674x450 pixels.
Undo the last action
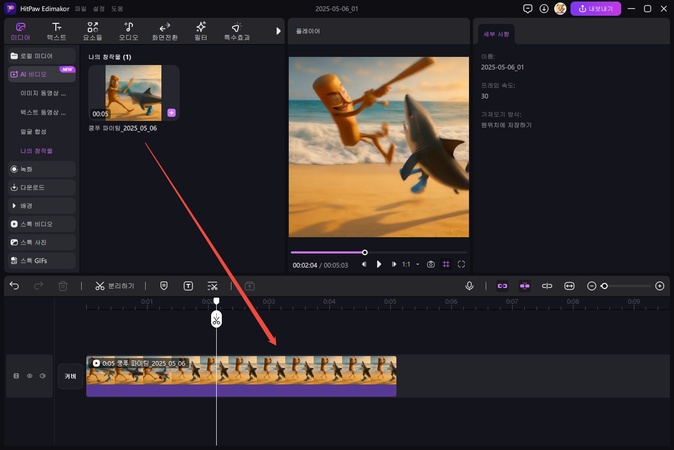tap(14, 286)
